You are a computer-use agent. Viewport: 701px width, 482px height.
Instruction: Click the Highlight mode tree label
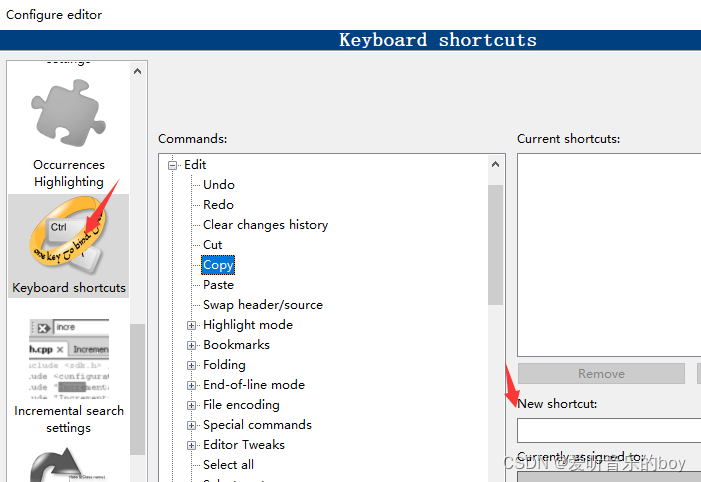point(248,325)
